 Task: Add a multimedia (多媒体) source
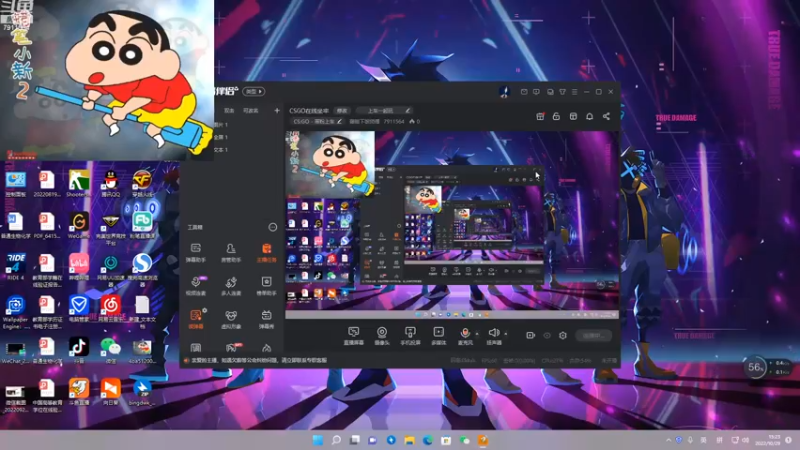pyautogui.click(x=438, y=336)
